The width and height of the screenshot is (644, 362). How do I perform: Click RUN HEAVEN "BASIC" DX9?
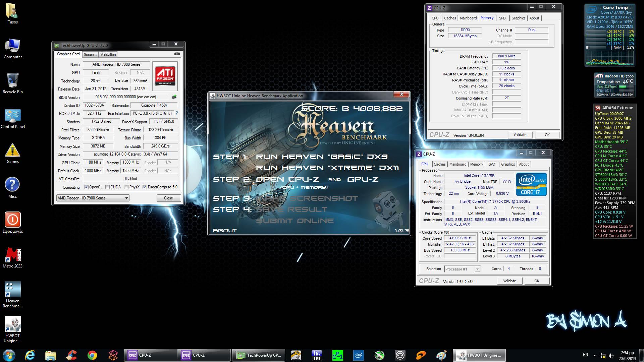[x=322, y=157]
